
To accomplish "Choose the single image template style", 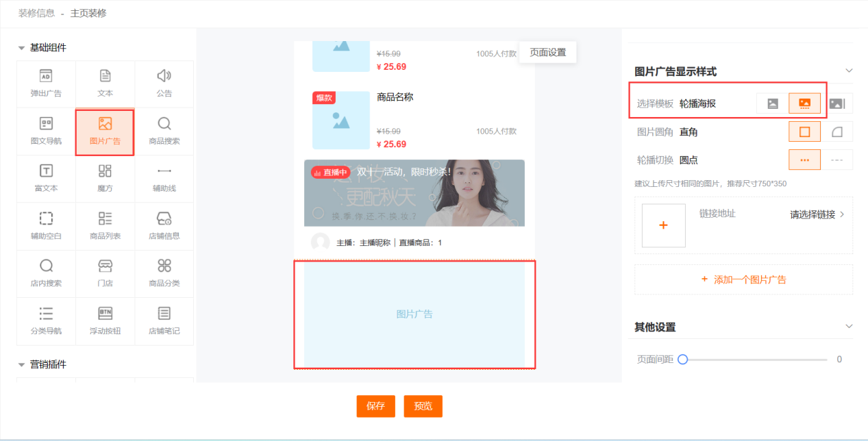I will pos(773,103).
